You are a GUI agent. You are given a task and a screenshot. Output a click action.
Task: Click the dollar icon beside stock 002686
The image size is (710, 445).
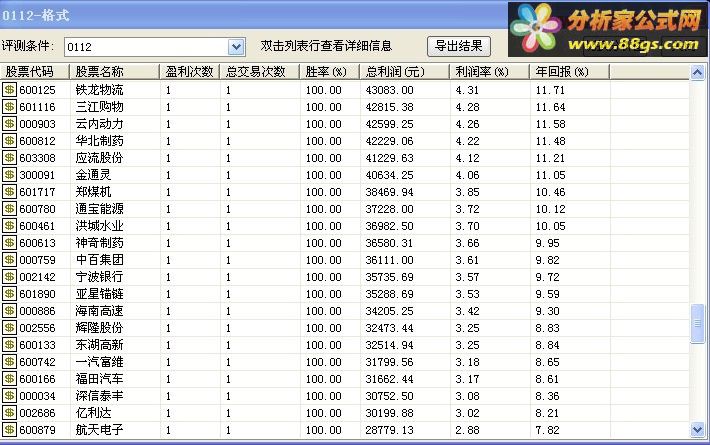pos(9,413)
